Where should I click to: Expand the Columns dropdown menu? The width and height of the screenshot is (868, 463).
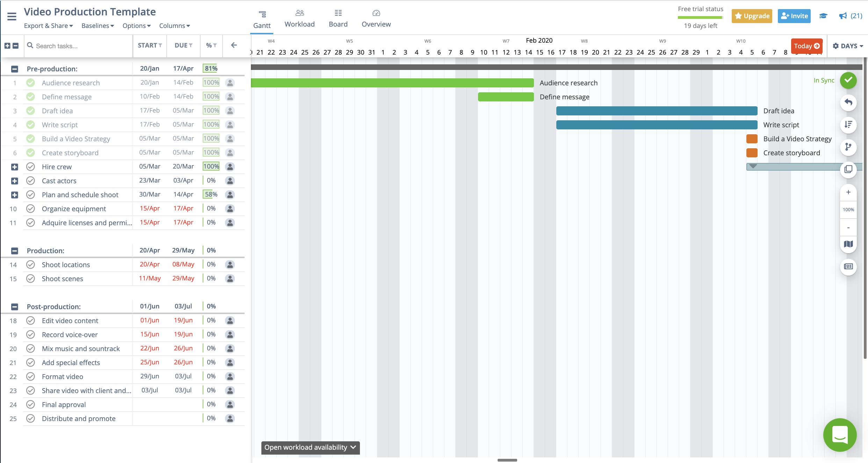173,25
